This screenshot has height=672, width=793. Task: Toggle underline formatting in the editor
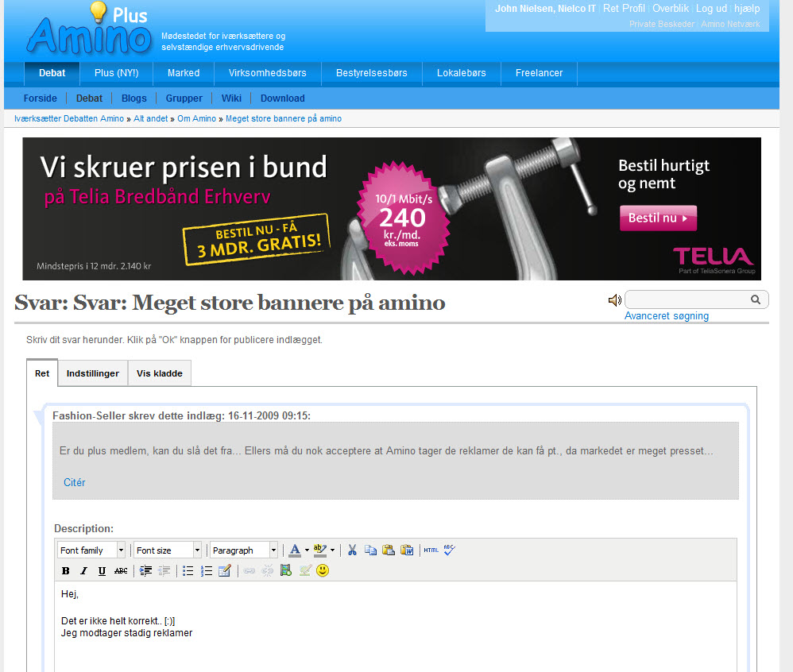pos(102,570)
